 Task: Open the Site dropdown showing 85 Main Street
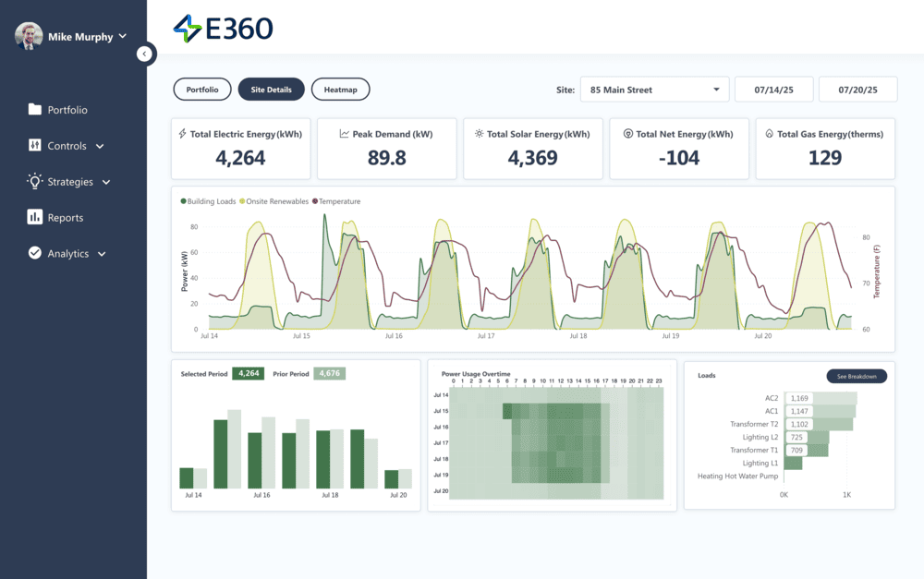653,89
